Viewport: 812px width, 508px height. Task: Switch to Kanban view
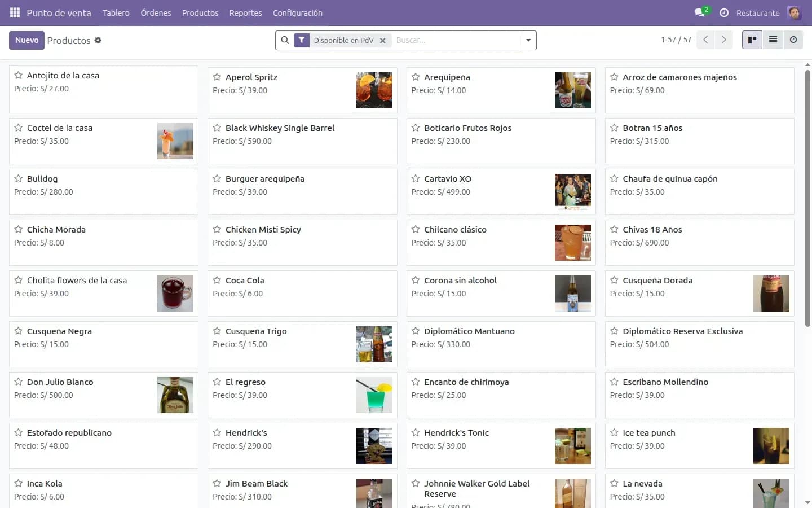point(752,40)
